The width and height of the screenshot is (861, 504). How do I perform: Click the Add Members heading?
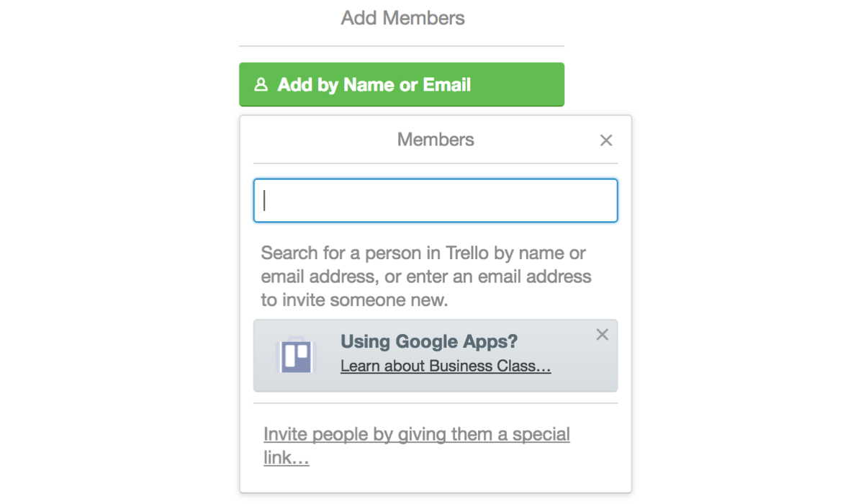(402, 18)
